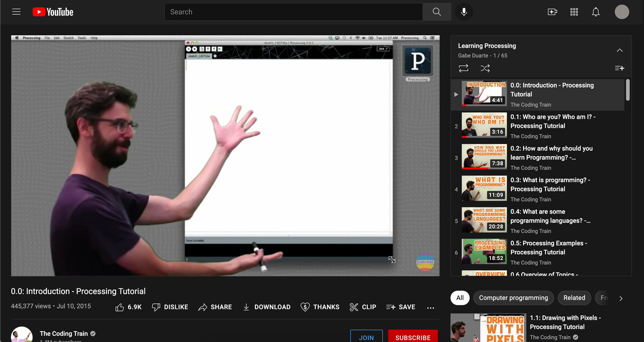Click the subscribe watermark in video

[x=425, y=262]
